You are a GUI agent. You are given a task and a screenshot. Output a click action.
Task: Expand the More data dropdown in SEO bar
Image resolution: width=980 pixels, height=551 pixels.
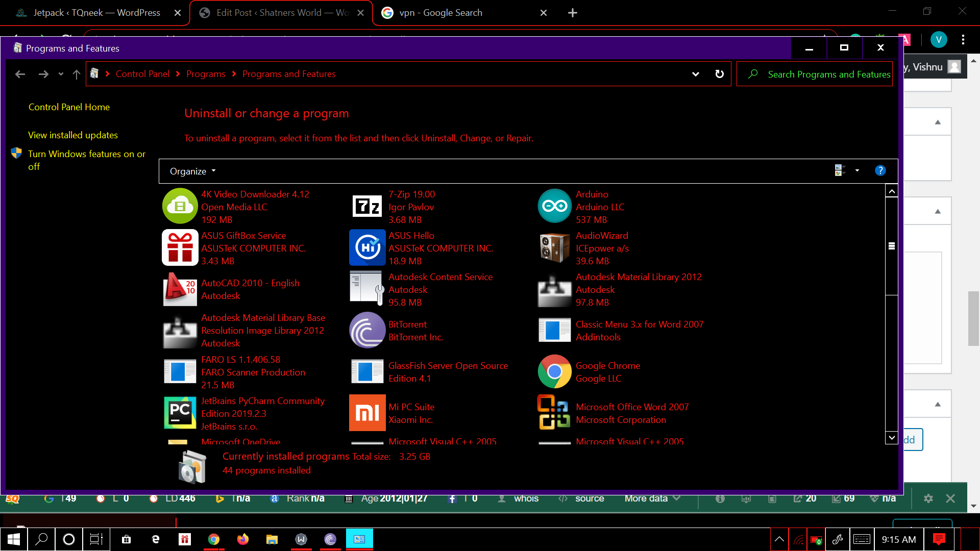[x=652, y=498]
